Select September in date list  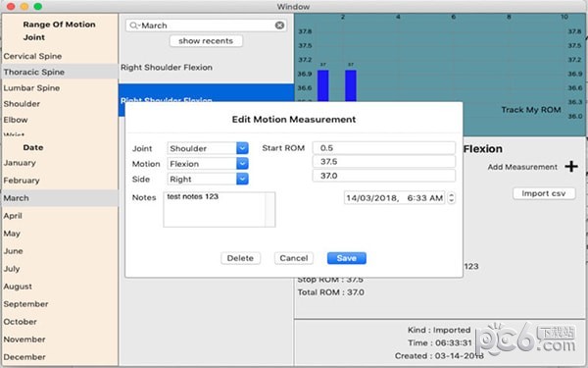(60, 304)
